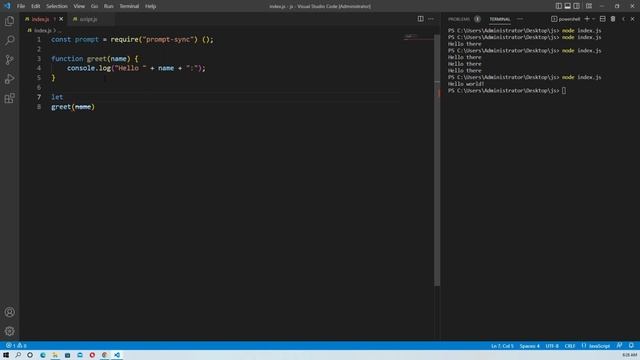Open the File menu
Screen dimensions: 640x360
click(21, 6)
